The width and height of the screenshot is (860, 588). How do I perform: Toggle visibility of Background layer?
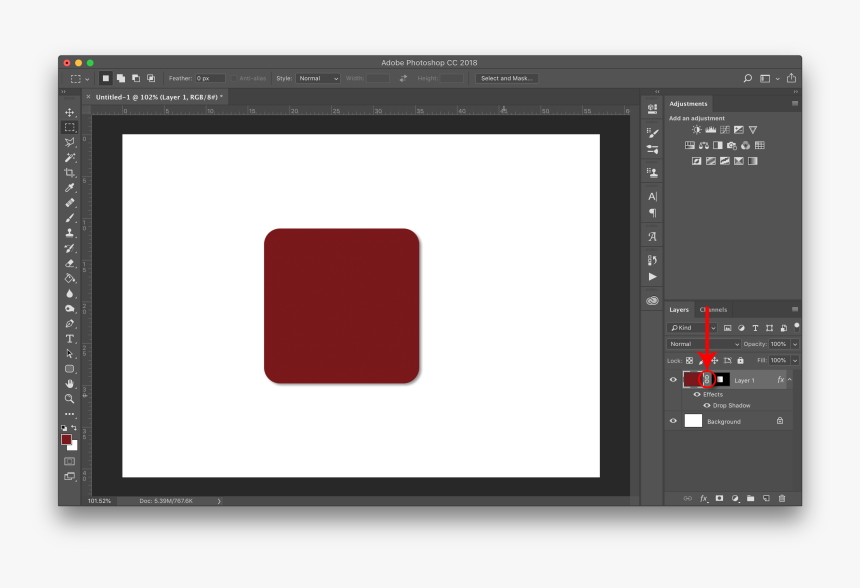coord(673,421)
